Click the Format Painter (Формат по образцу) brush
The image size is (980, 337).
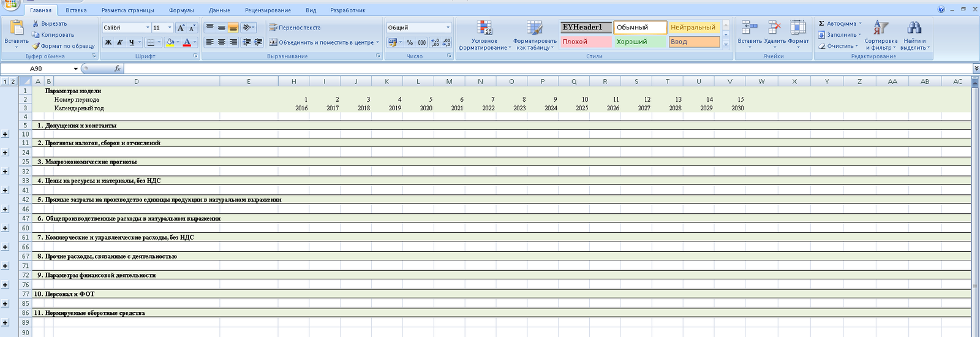37,46
